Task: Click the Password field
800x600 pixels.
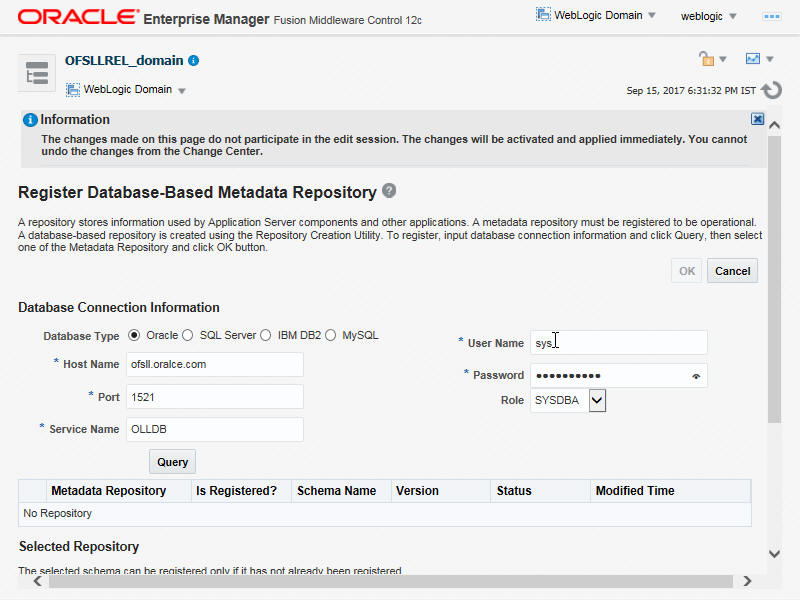Action: 619,376
